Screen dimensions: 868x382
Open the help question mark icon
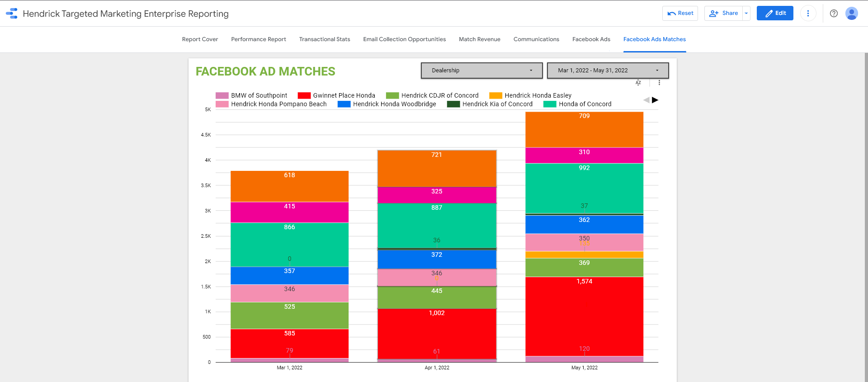point(834,14)
